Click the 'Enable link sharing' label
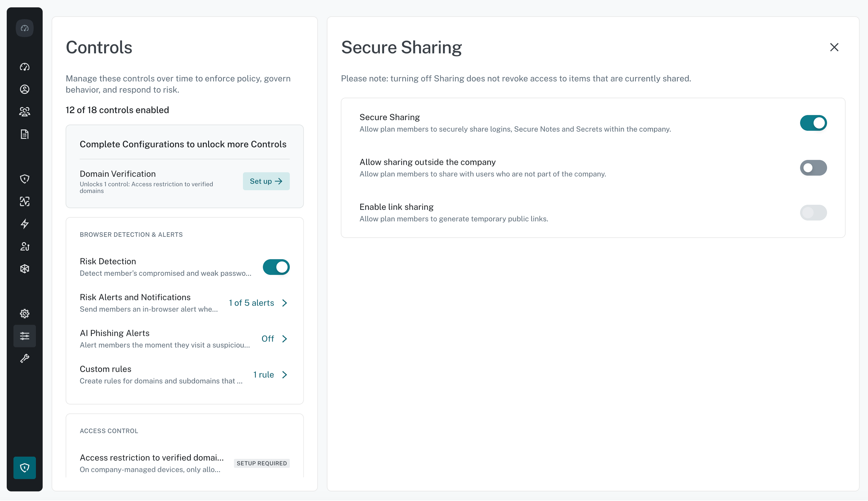The width and height of the screenshot is (868, 501). (x=397, y=207)
